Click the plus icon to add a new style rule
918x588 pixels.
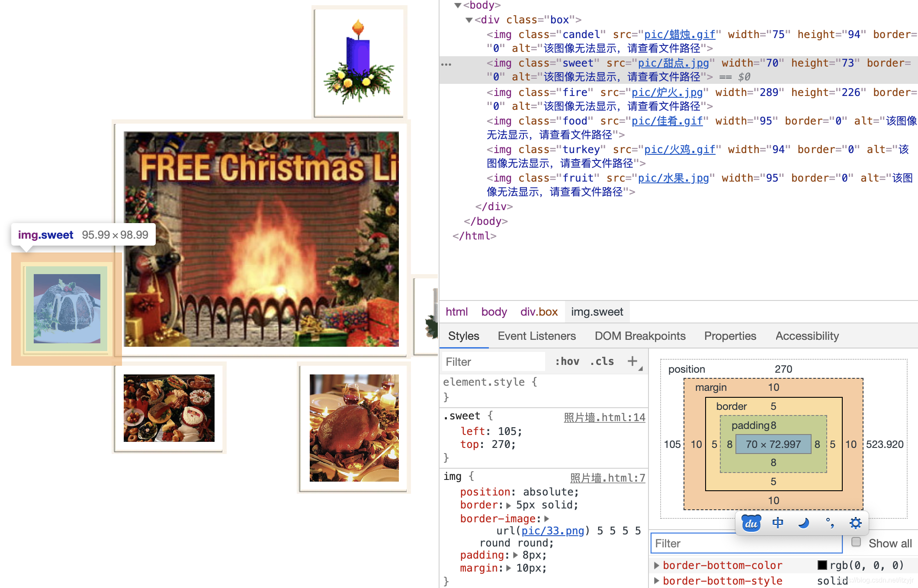pos(632,361)
